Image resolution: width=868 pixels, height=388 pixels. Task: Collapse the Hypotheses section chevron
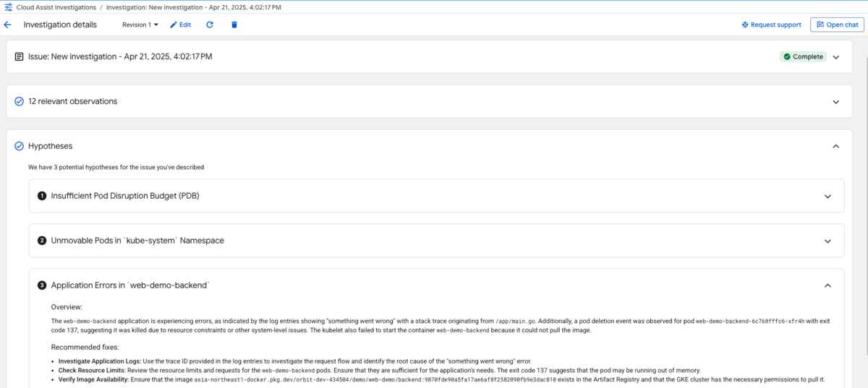point(836,146)
